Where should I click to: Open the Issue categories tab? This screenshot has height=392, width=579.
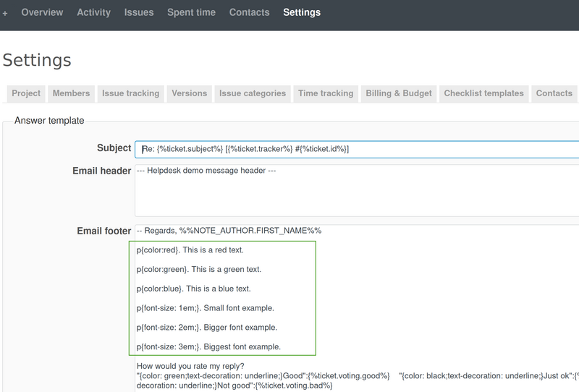(x=253, y=93)
